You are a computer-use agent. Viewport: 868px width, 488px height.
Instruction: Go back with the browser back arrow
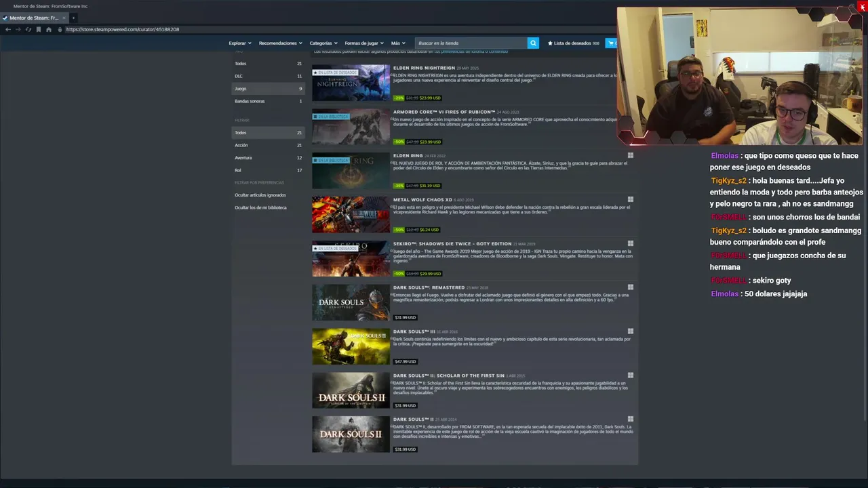(8, 29)
